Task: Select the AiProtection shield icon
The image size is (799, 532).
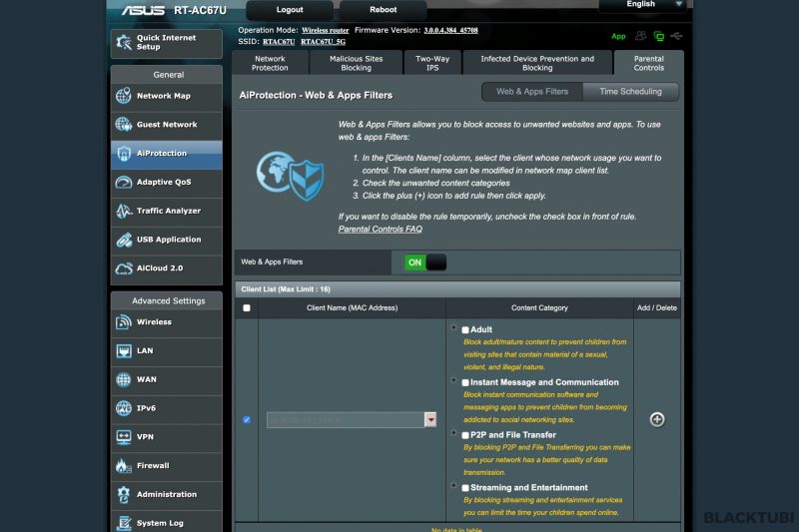Action: pyautogui.click(x=123, y=154)
